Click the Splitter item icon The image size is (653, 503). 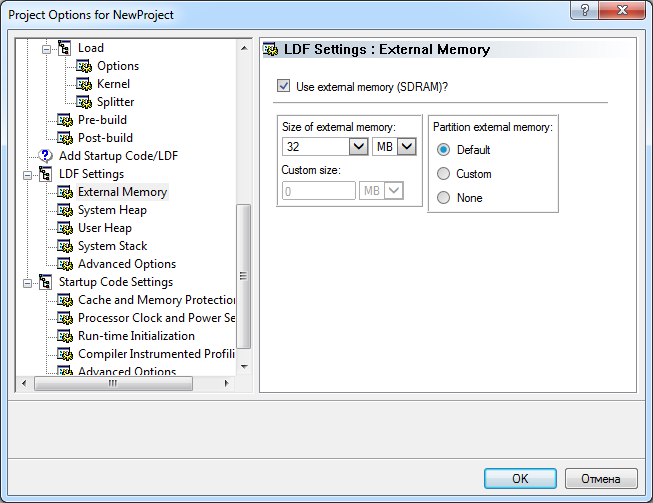coord(84,102)
